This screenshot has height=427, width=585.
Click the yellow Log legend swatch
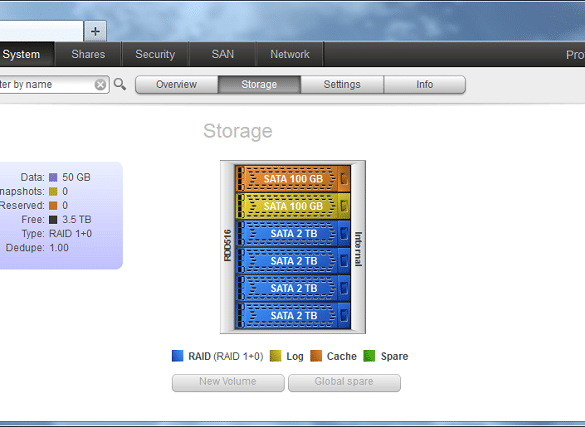tap(275, 356)
